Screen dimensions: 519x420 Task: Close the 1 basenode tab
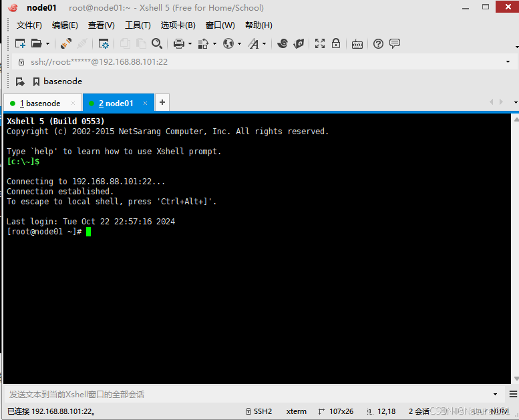click(73, 103)
